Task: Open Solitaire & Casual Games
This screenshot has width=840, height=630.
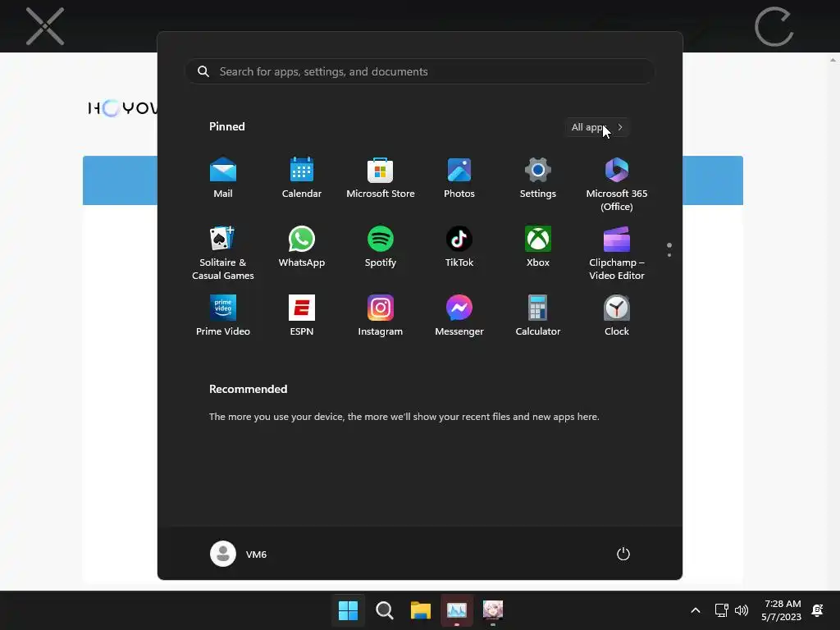Action: coord(223,253)
